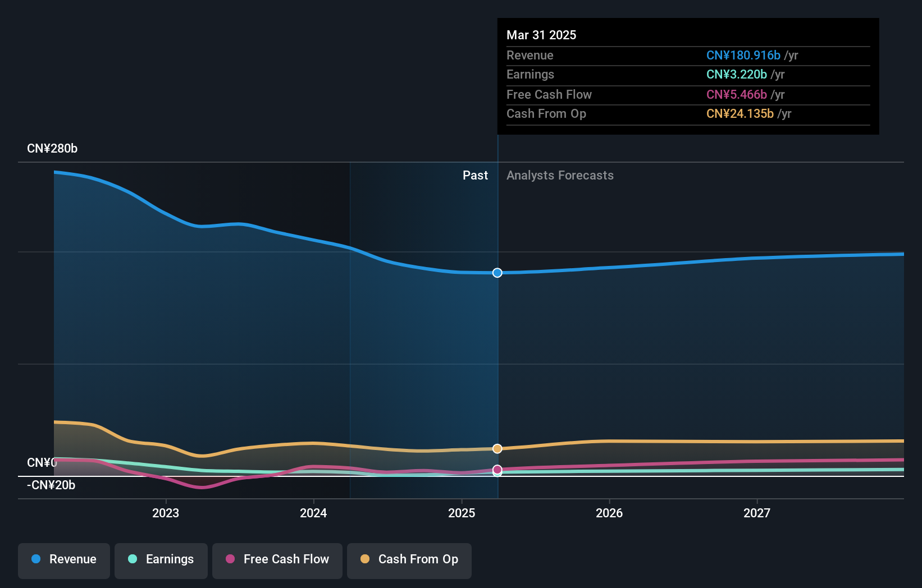
Task: Toggle the Earnings legend button
Action: coord(161,561)
